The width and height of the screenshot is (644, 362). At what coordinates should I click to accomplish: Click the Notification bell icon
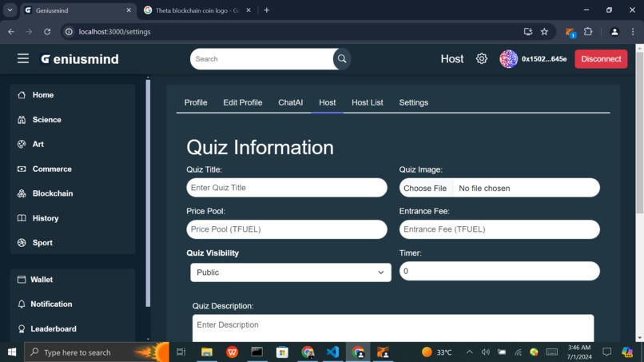[x=22, y=304]
